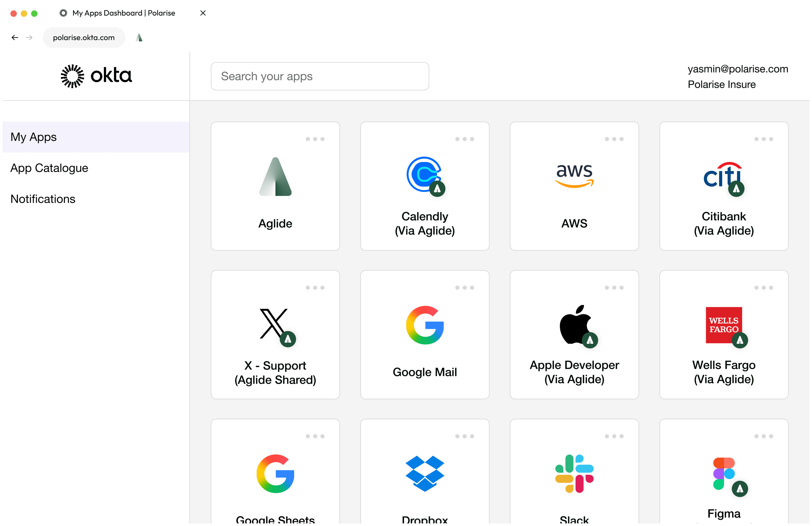Screen dimensions: 812x526
Task: Launch Wells Fargo via its red logo
Action: pos(724,325)
